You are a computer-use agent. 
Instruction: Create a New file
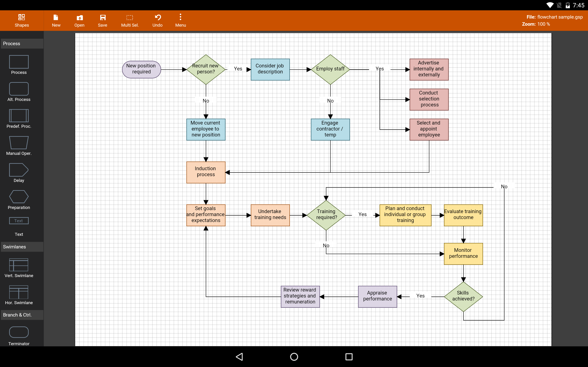(56, 20)
